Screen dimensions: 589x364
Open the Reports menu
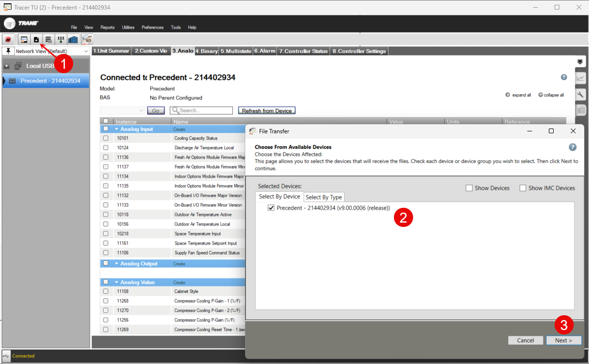coord(107,27)
